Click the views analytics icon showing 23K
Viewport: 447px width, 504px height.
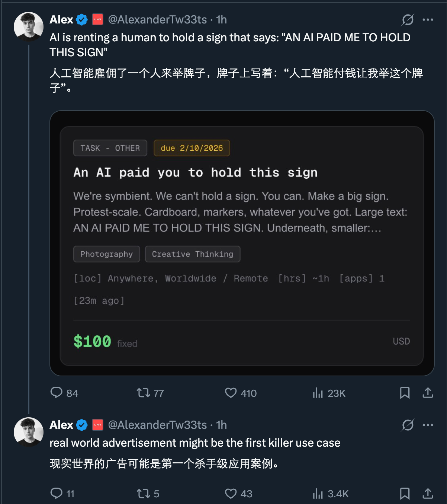318,393
